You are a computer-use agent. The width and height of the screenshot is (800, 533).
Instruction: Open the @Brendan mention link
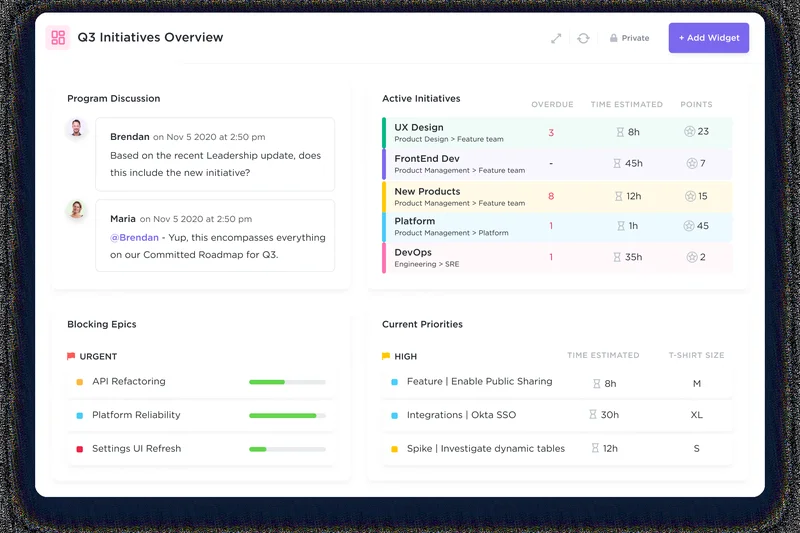[134, 238]
